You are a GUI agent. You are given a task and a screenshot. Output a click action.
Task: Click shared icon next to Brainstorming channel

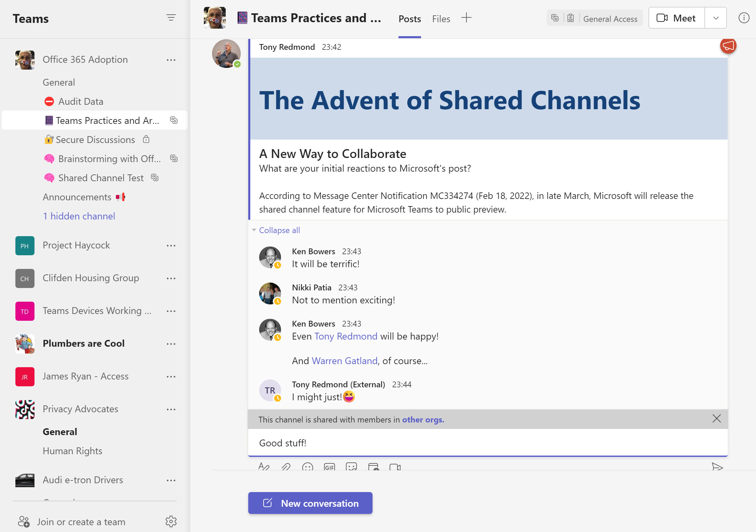click(174, 158)
